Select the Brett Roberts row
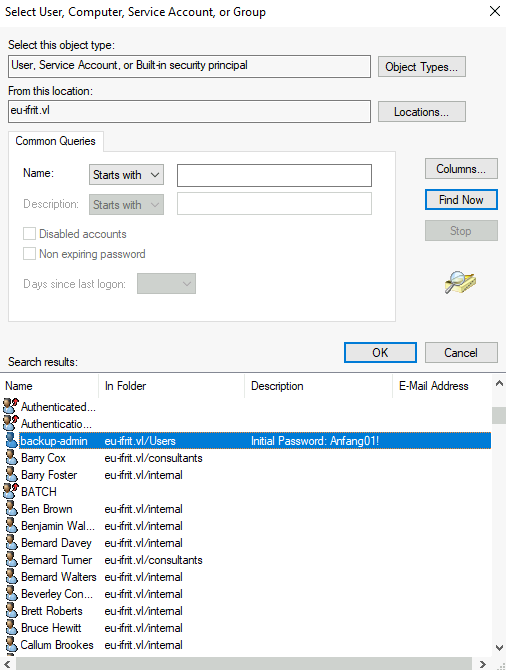Screen dimensions: 506x670 [246, 611]
